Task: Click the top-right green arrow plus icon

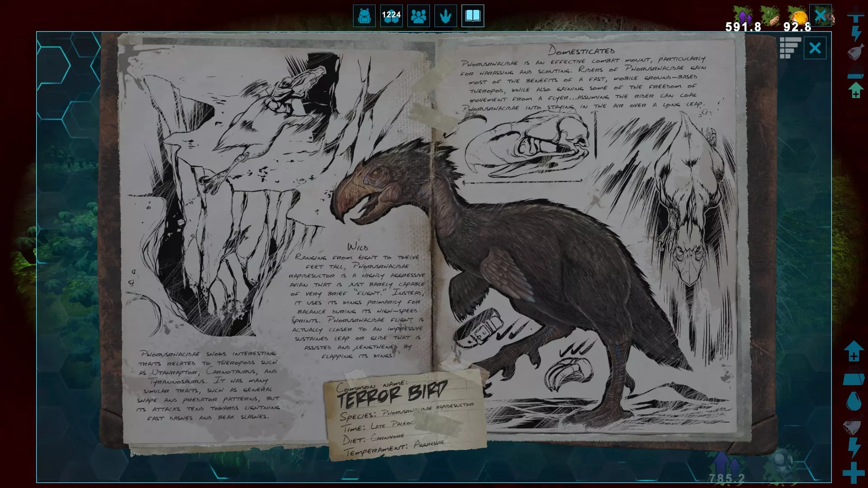Action: (x=856, y=90)
